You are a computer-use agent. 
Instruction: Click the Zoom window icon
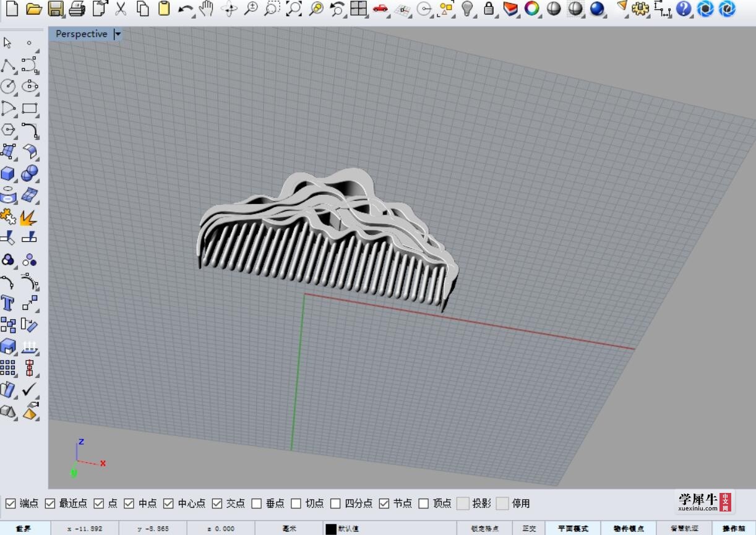[272, 9]
